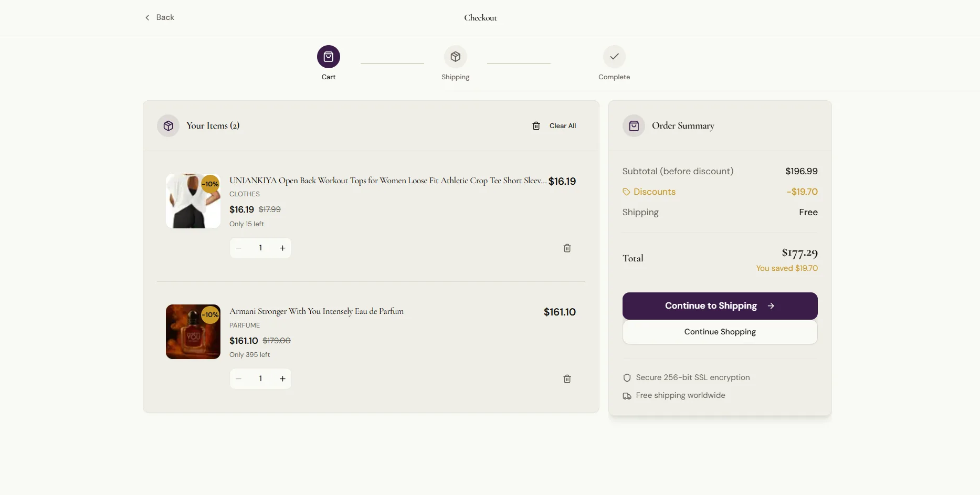Viewport: 980px width, 495px height.
Task: Click the trash icon beside Clear All
Action: (536, 125)
